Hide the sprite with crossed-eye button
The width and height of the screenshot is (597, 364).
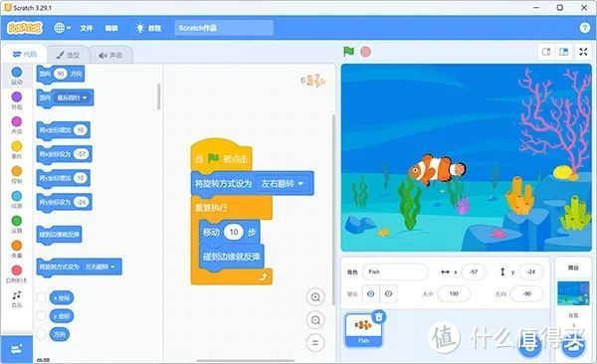tap(388, 293)
